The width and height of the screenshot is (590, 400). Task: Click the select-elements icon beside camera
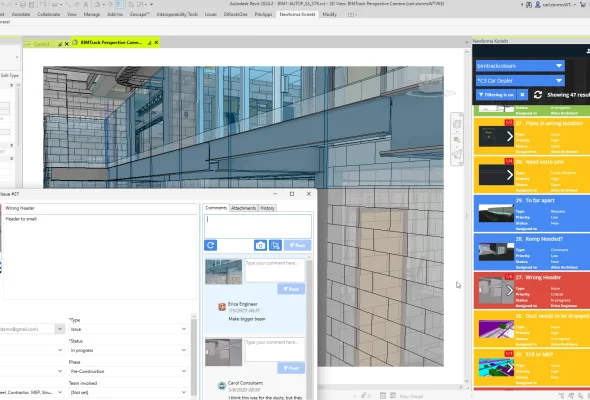click(275, 245)
